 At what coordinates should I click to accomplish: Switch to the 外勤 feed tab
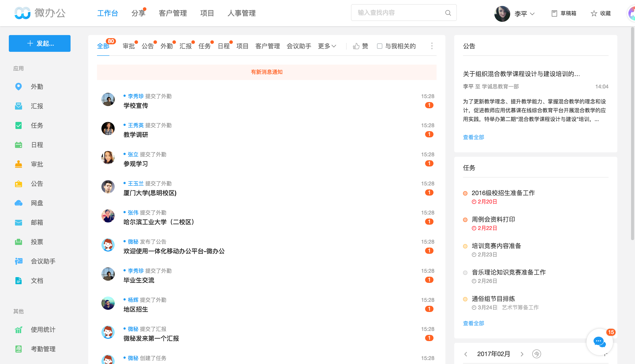(166, 46)
